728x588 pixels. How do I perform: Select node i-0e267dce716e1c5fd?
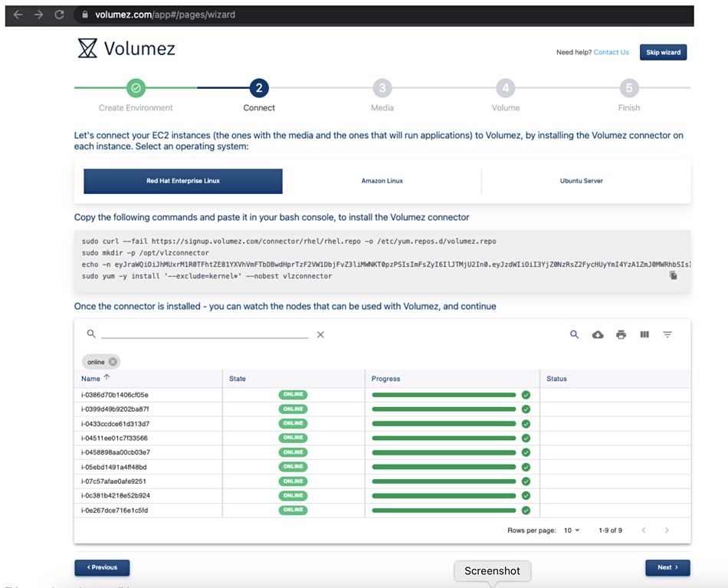pos(114,510)
